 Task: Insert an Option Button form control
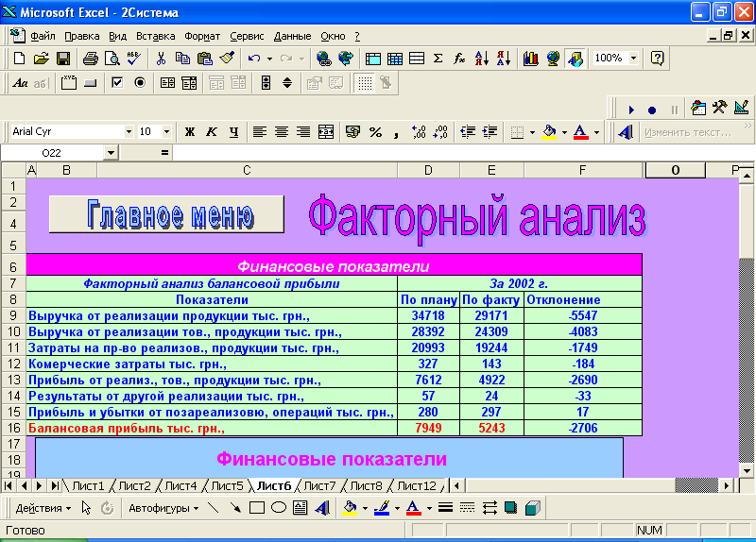[140, 83]
